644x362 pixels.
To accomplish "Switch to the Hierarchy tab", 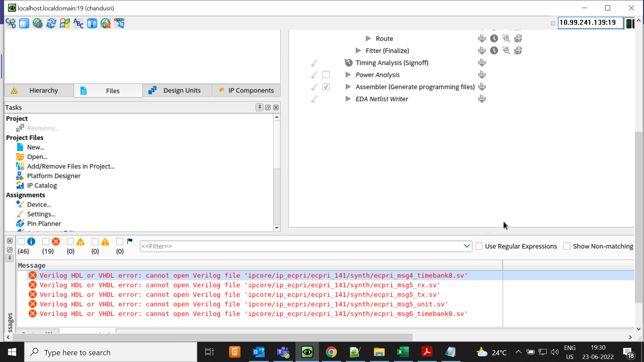I will [39, 90].
